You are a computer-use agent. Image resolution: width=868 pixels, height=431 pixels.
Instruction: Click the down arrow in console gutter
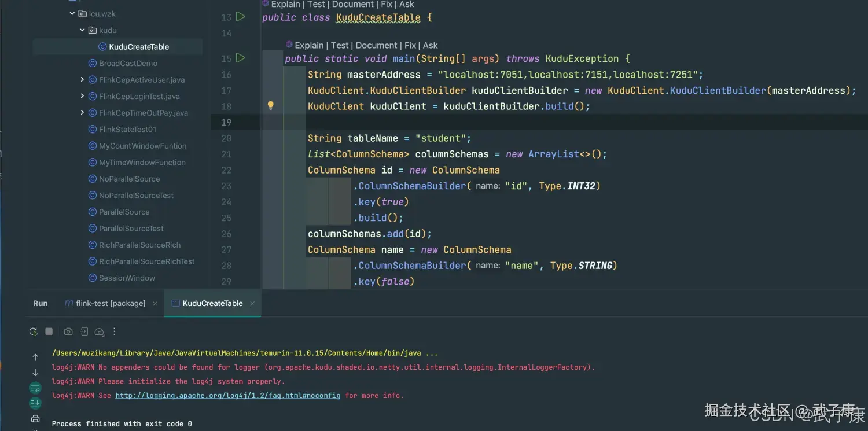point(35,373)
